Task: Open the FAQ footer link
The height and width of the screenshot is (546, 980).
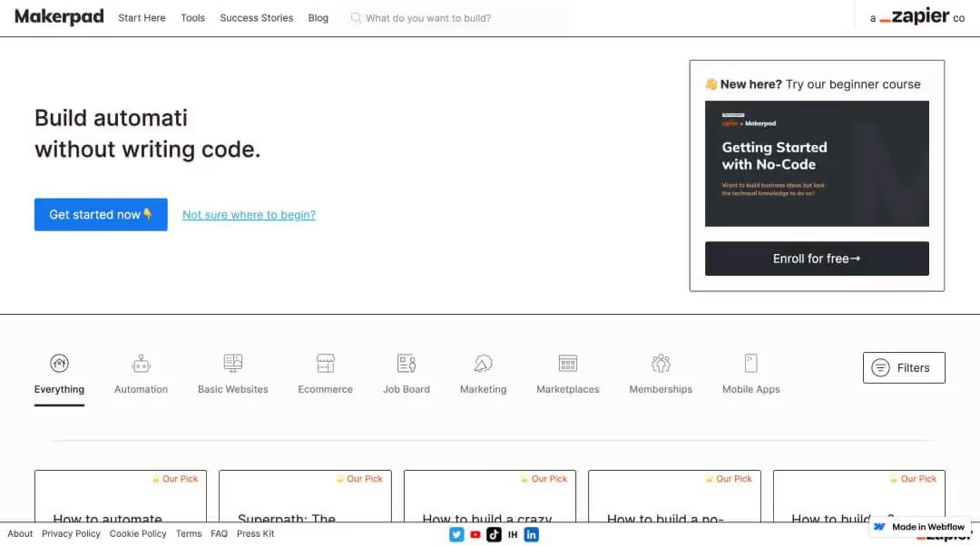Action: [220, 533]
